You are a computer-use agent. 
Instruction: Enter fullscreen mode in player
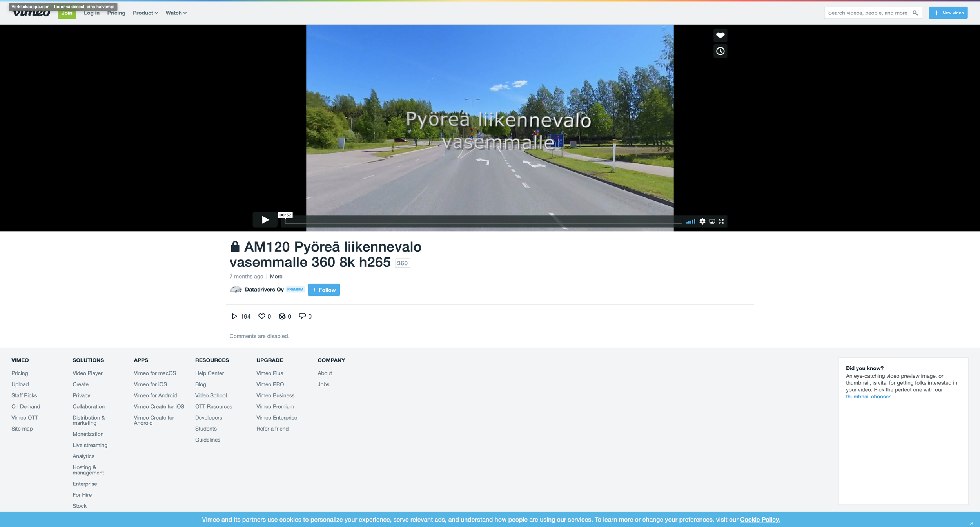721,221
